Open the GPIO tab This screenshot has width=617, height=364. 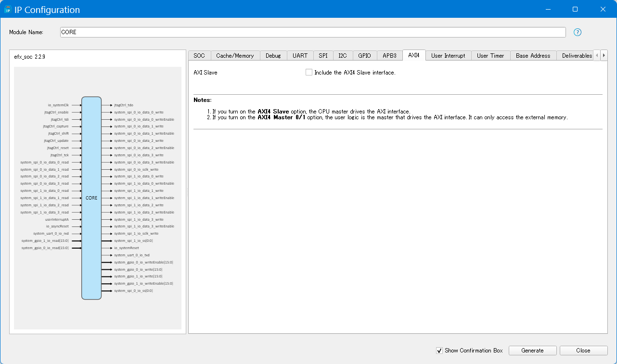coord(364,56)
